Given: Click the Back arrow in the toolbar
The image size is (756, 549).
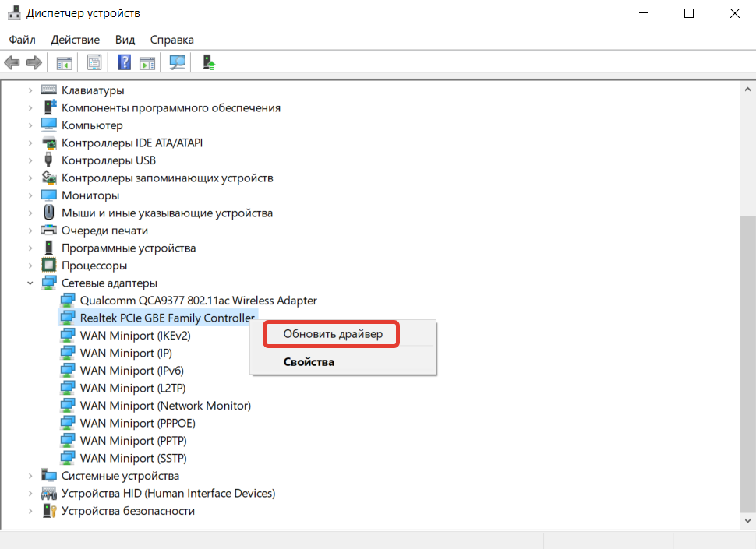Looking at the screenshot, I should coord(12,62).
